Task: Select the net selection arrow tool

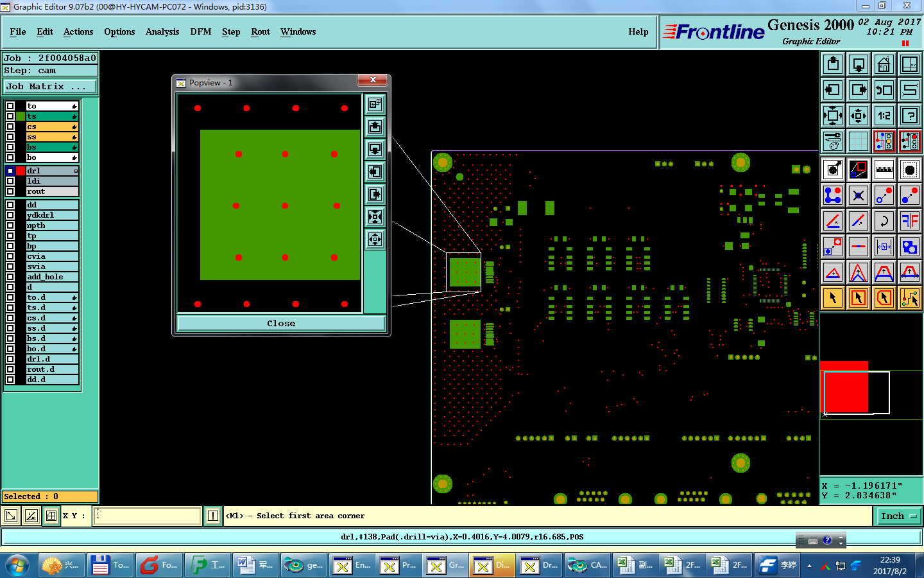Action: click(910, 298)
